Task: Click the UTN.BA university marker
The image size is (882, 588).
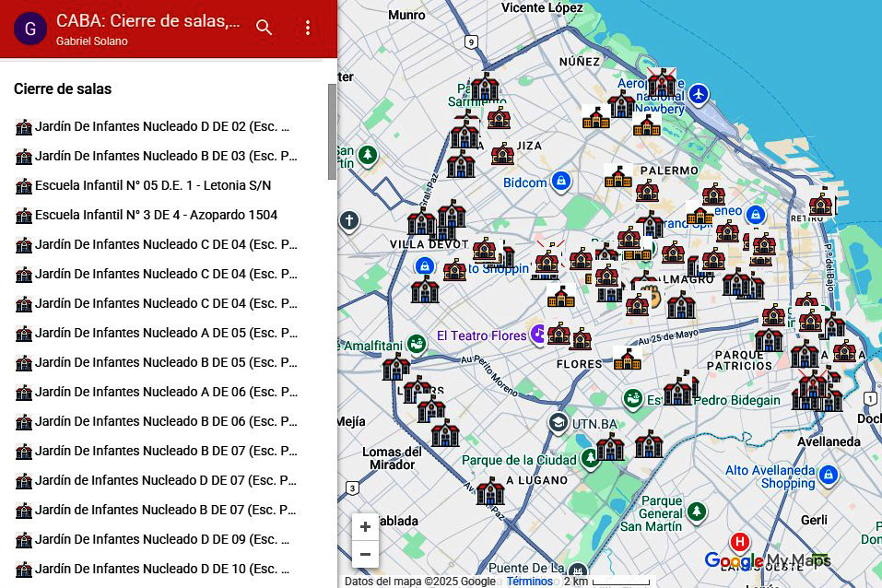Action: tap(558, 423)
